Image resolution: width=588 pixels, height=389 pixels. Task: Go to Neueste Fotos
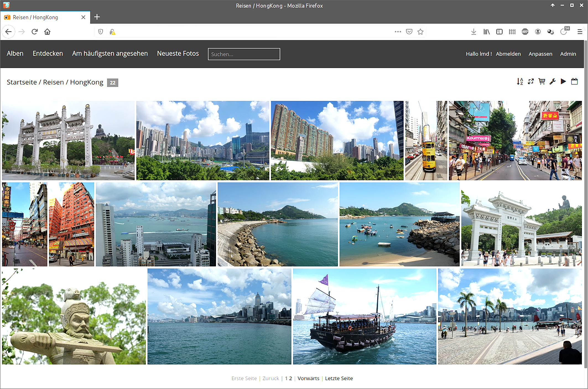tap(178, 54)
